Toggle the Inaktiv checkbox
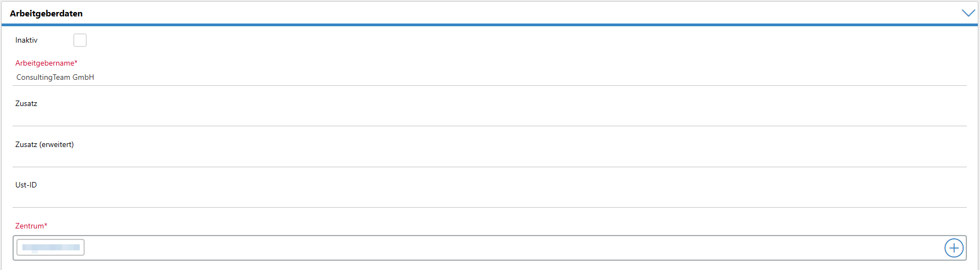This screenshot has width=980, height=270. coord(80,40)
